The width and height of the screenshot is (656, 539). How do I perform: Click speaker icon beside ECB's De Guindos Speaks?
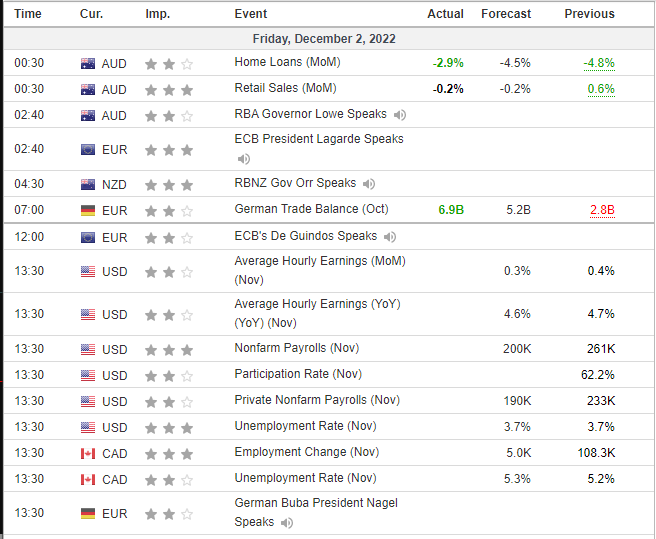click(390, 237)
